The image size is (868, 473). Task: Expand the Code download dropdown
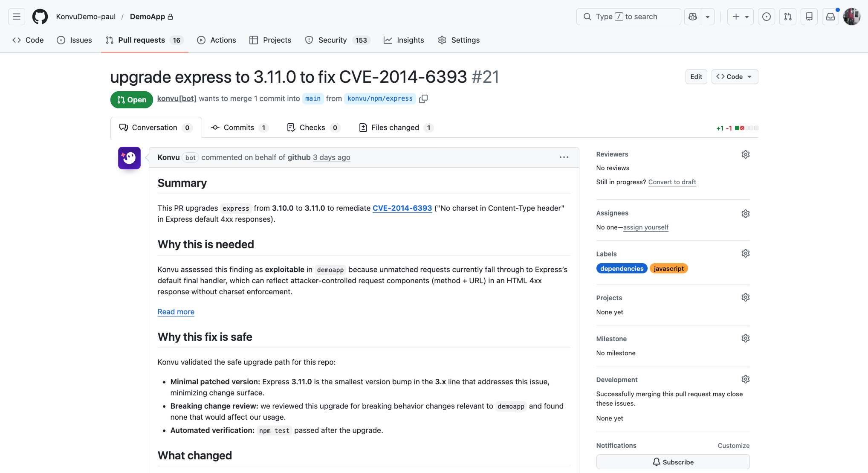749,76
